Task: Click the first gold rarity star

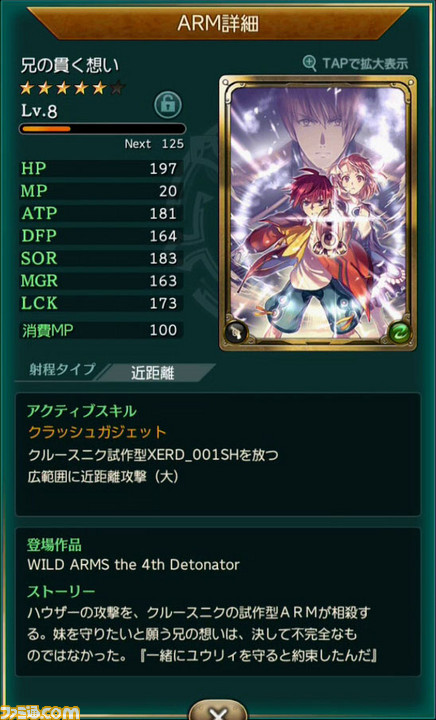Action: (x=27, y=88)
